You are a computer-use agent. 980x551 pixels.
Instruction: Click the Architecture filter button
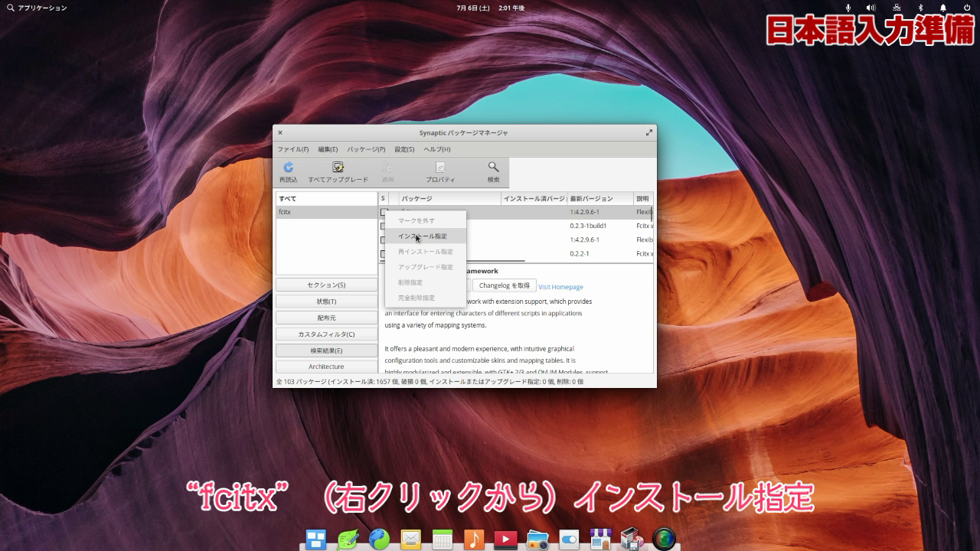(x=326, y=367)
